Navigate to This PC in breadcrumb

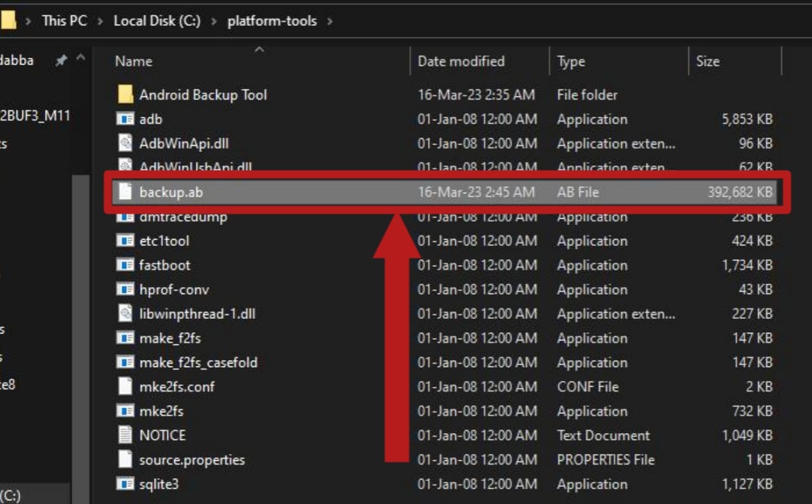click(64, 21)
